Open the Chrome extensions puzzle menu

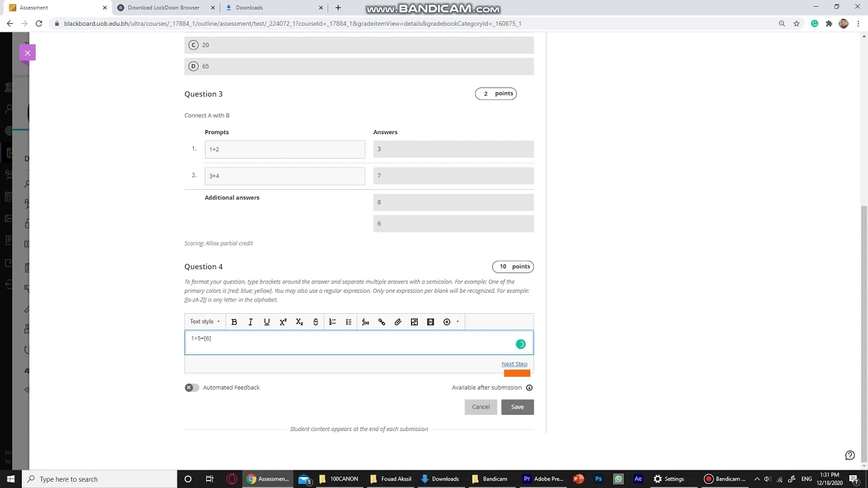tap(829, 23)
